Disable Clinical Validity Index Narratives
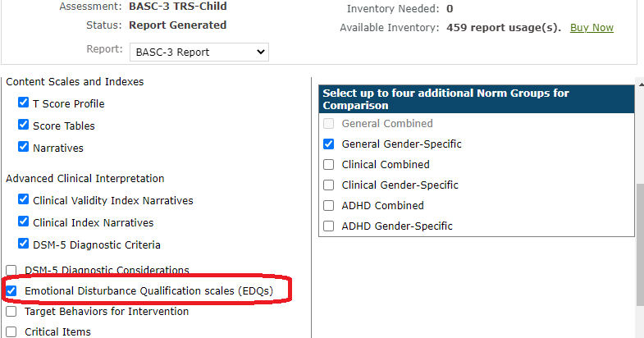The height and width of the screenshot is (338, 644). click(x=24, y=200)
